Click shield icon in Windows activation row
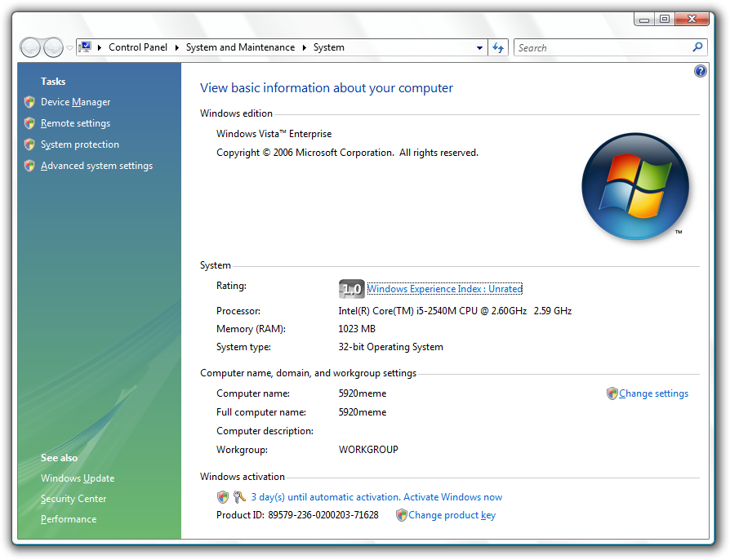 point(223,497)
